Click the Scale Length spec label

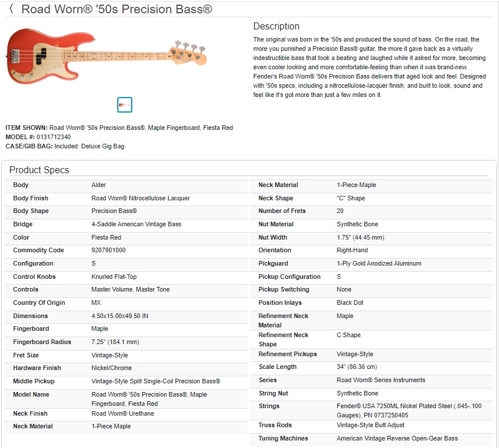277,367
